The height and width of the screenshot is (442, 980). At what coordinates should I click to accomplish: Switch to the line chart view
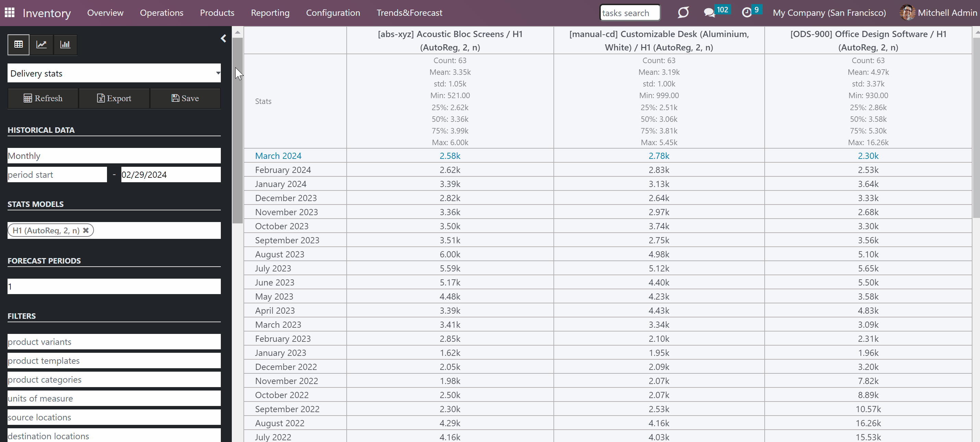pos(41,45)
